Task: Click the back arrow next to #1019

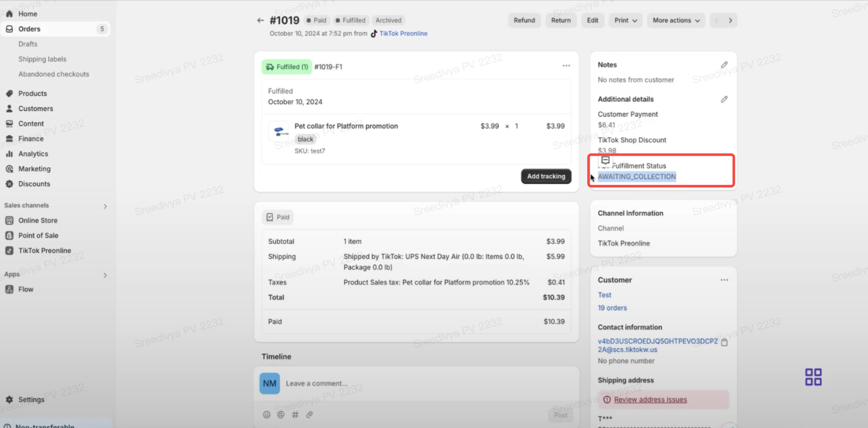Action: (260, 20)
